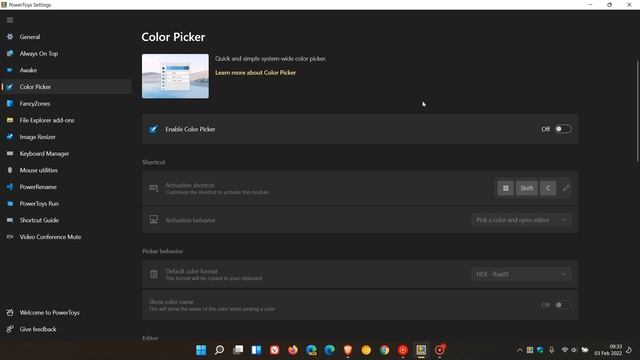Open clock showing 03 Feb 2022

608,350
